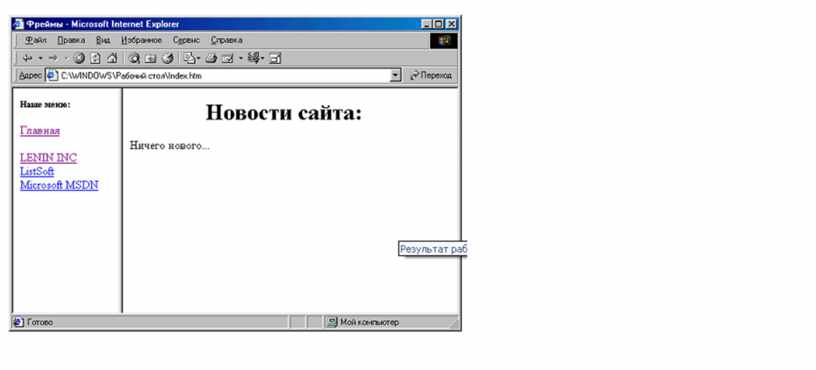The image size is (816, 370).
Task: Click the Back arrow toolbar icon
Action: (x=28, y=58)
